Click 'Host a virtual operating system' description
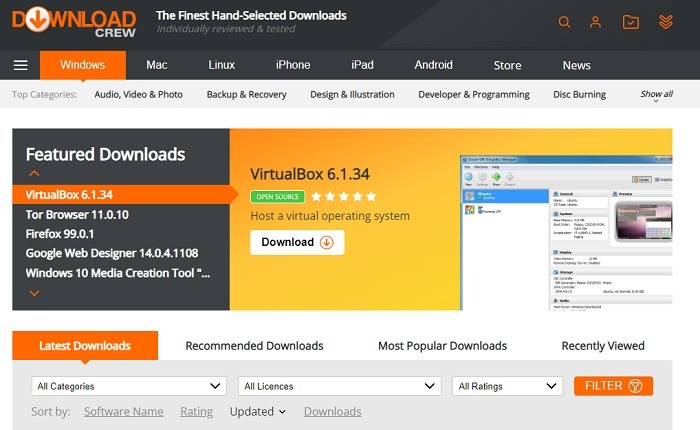 [330, 216]
